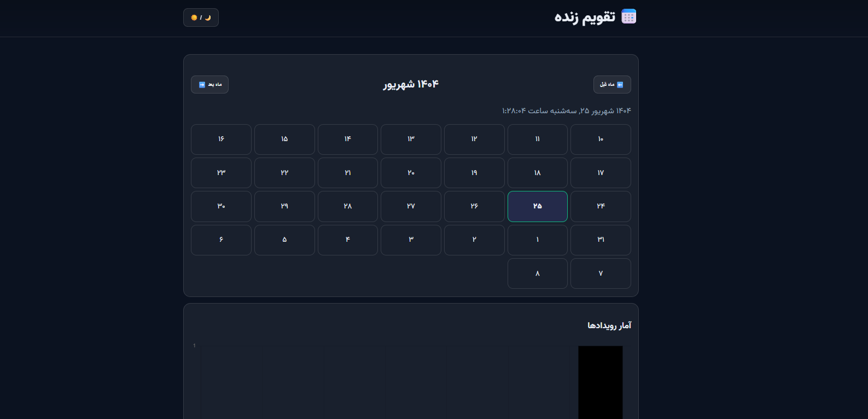Pick next-month day ۲ (2) cell
Image resolution: width=868 pixels, height=419 pixels.
474,240
